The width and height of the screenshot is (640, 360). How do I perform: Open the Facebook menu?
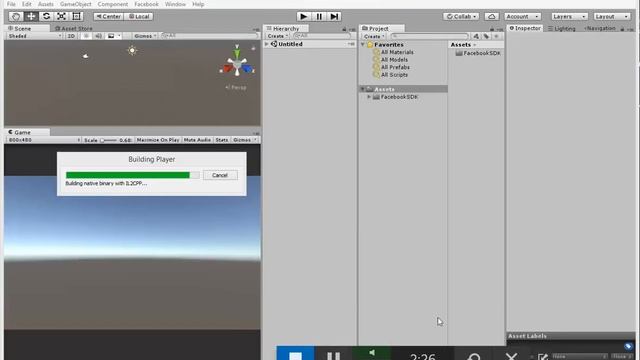[146, 4]
